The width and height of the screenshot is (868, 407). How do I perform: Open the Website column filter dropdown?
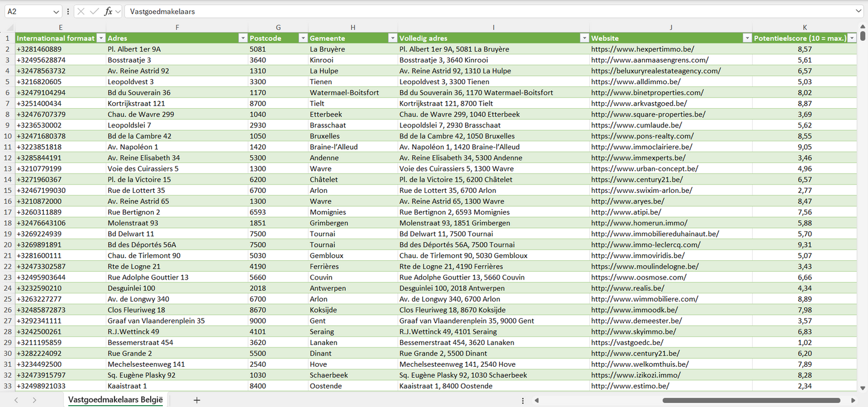(x=747, y=38)
